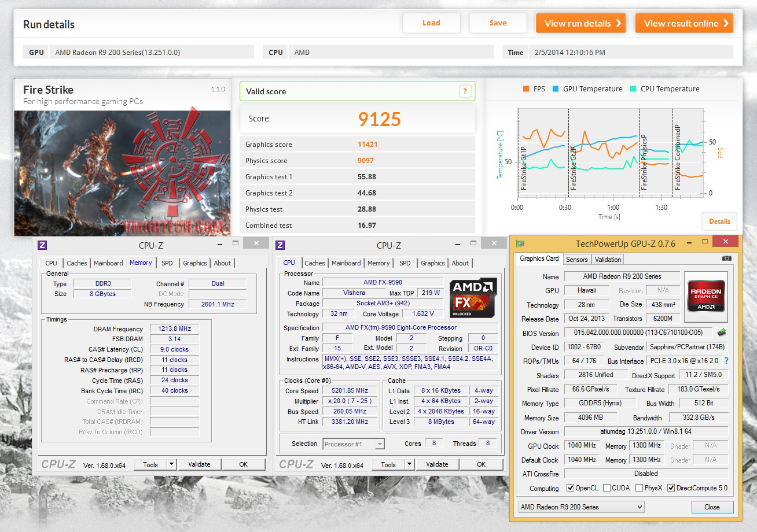The image size is (757, 532).
Task: Click OK in the processor CPU-Z window
Action: pyautogui.click(x=482, y=464)
